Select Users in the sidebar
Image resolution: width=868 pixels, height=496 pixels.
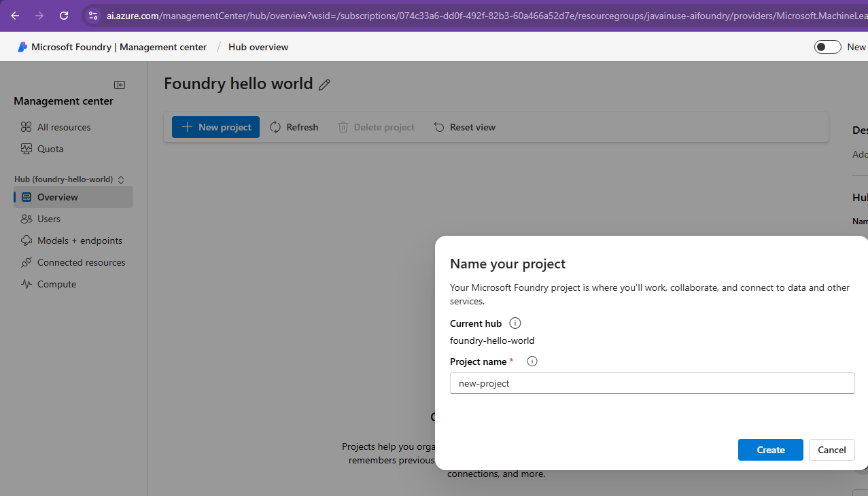[x=49, y=219]
